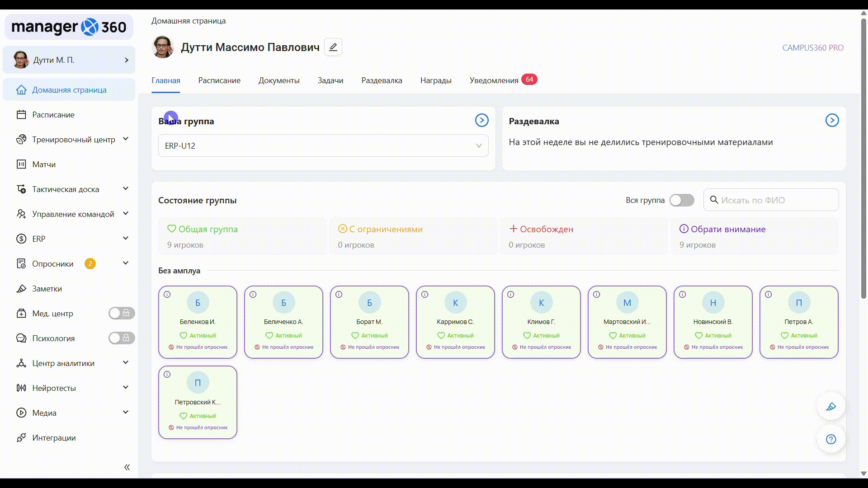Toggle the Мед. центр switch

pos(121,313)
